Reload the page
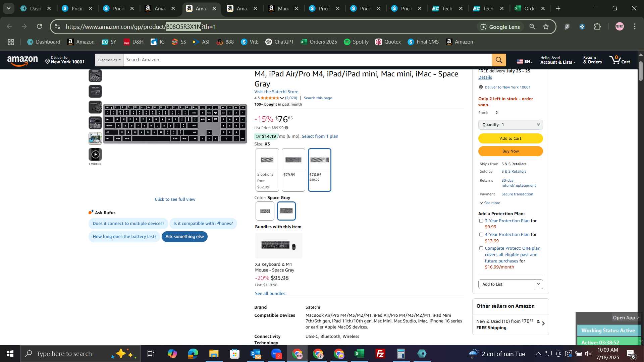This screenshot has height=362, width=644. pos(40,26)
